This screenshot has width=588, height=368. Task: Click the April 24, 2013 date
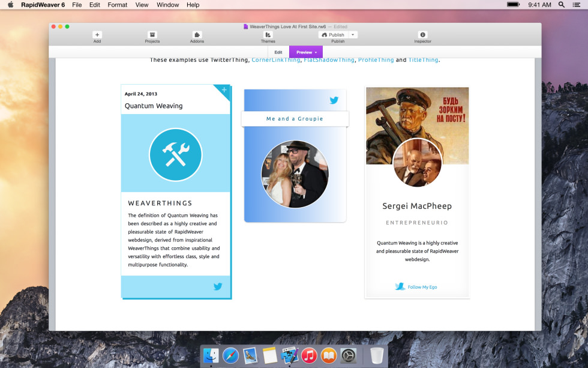coord(141,94)
